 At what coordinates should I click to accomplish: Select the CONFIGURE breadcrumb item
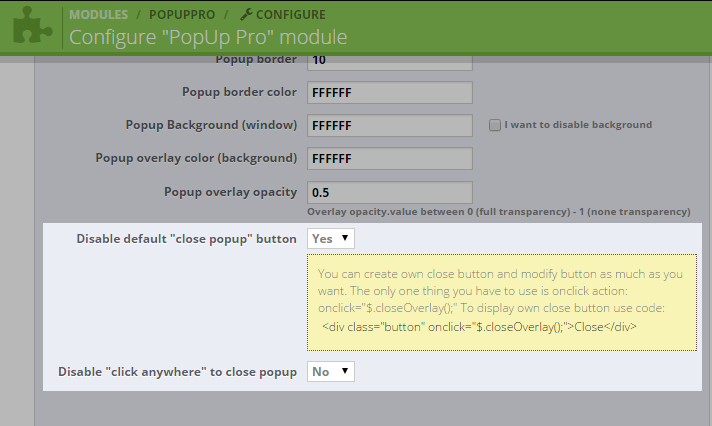(x=291, y=15)
